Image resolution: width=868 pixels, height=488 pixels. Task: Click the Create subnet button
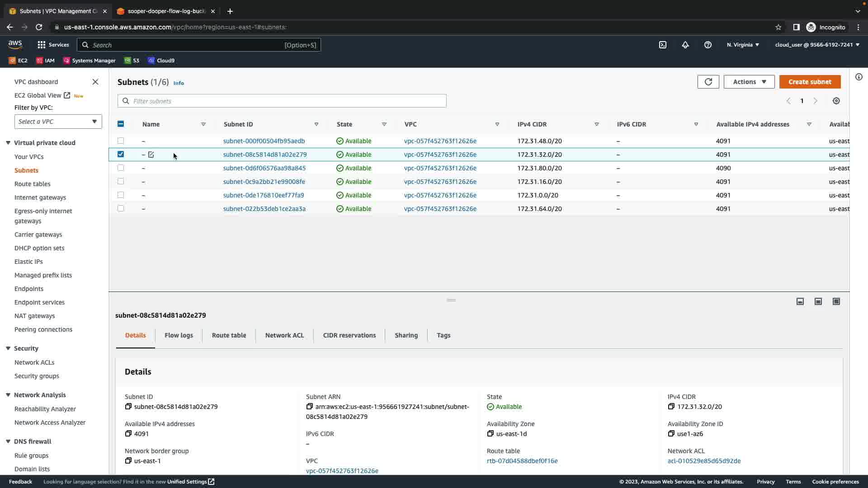pos(810,82)
